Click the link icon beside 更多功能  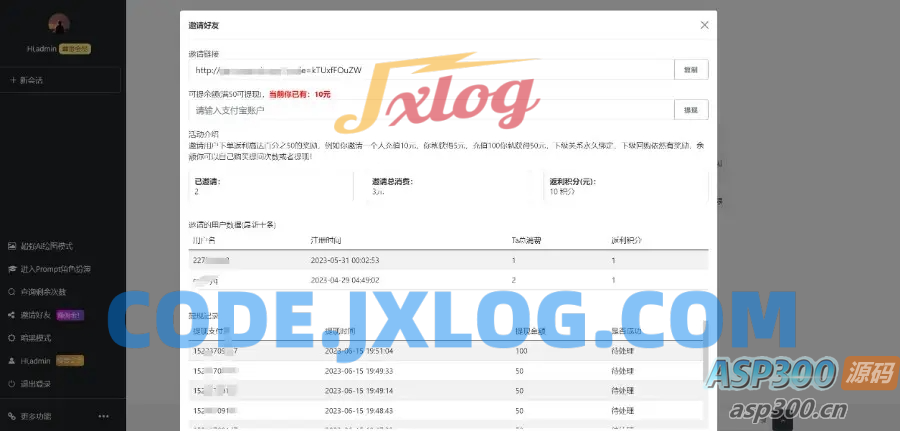click(12, 415)
